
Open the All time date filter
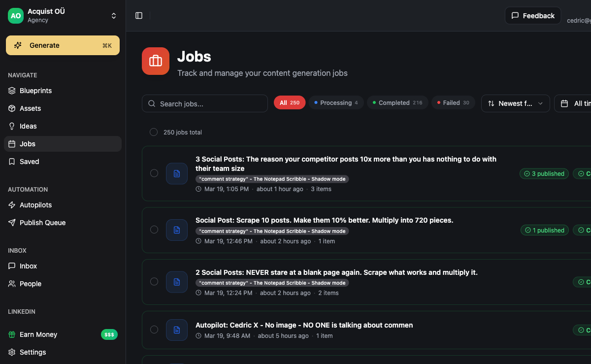point(573,103)
